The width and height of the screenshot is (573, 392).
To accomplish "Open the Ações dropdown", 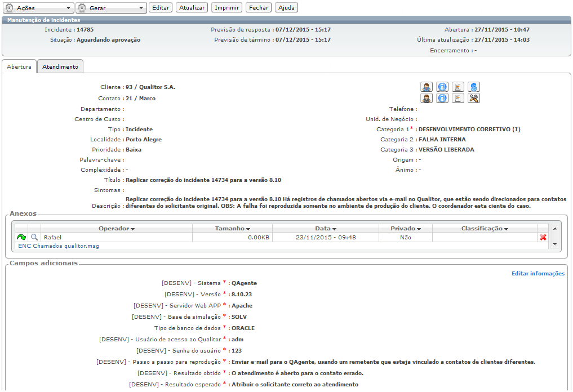I will point(38,8).
